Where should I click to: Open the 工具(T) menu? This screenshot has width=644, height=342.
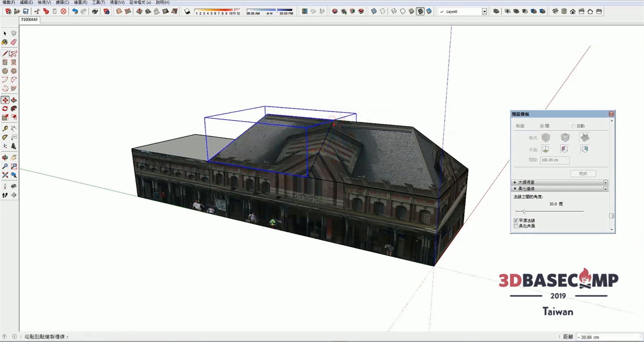[98, 2]
